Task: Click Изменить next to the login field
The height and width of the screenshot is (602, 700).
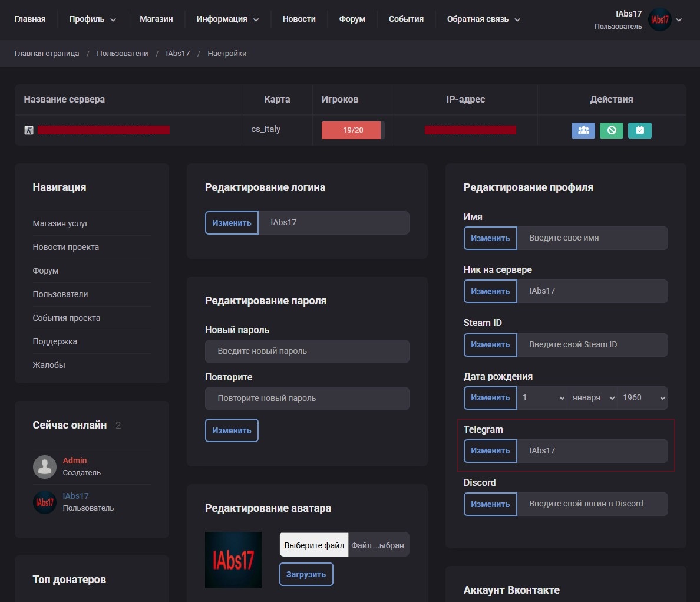Action: (232, 223)
